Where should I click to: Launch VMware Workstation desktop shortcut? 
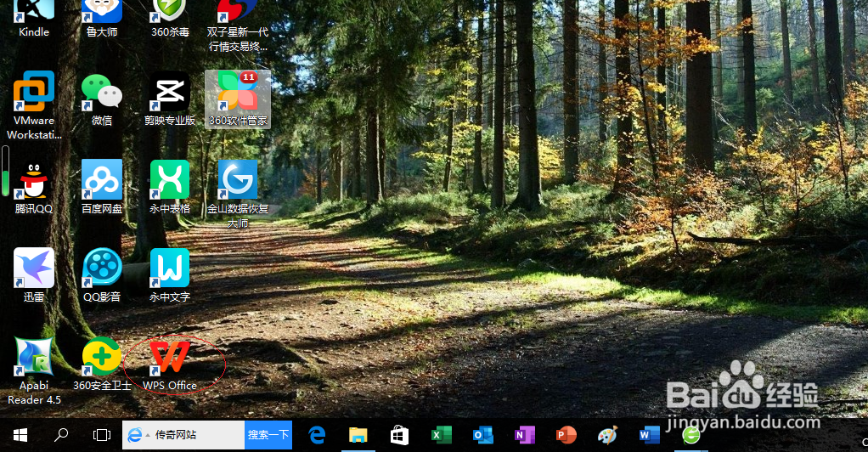34,105
